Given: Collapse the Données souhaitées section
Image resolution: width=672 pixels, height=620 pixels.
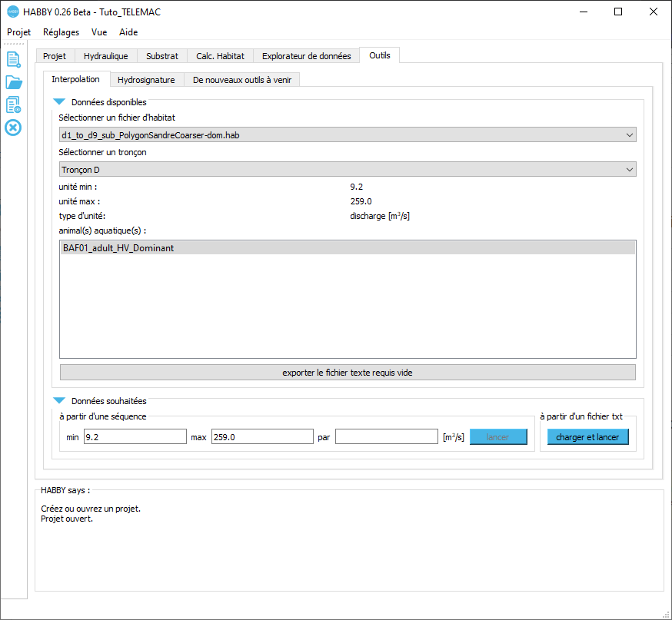Looking at the screenshot, I should point(59,401).
